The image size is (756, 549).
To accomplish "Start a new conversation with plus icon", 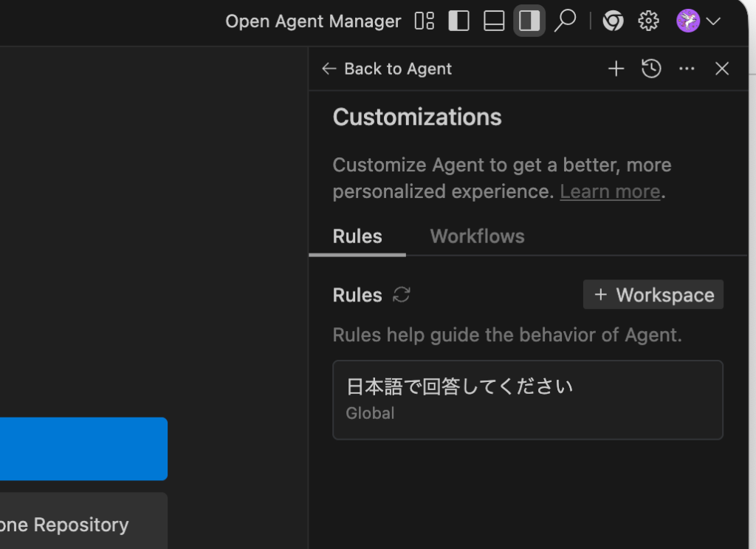I will (x=616, y=69).
